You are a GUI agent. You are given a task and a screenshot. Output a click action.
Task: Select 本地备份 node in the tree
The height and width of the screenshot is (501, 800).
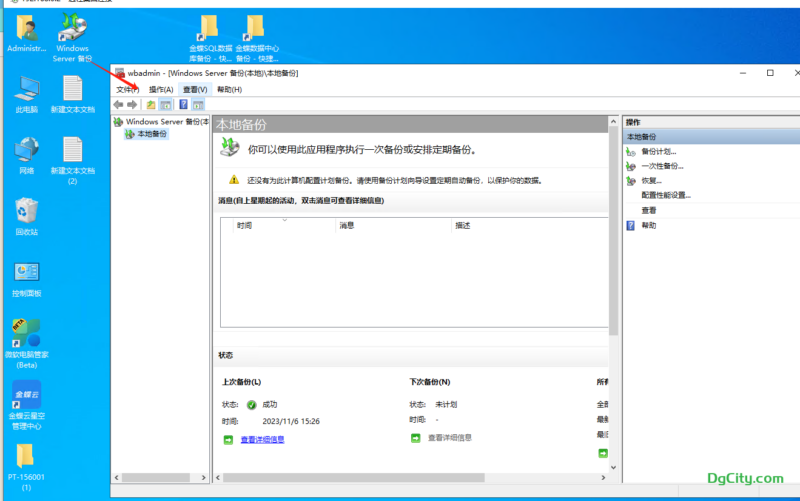pyautogui.click(x=152, y=134)
